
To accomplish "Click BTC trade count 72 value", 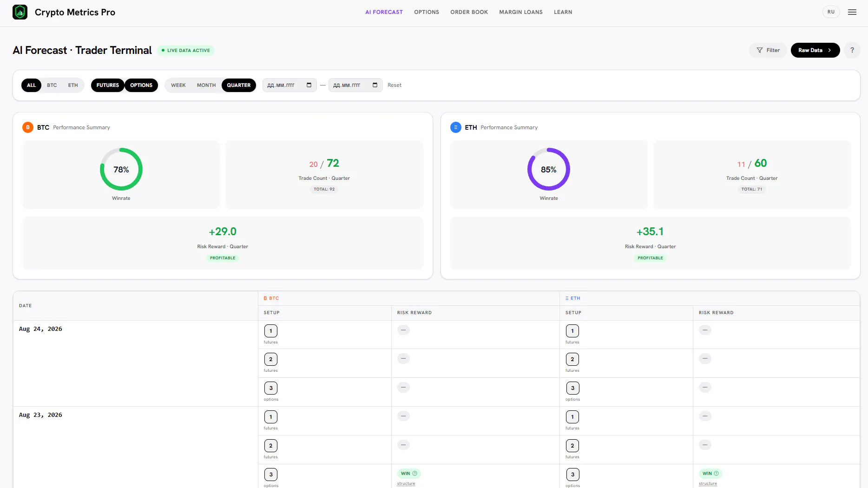I will (333, 163).
